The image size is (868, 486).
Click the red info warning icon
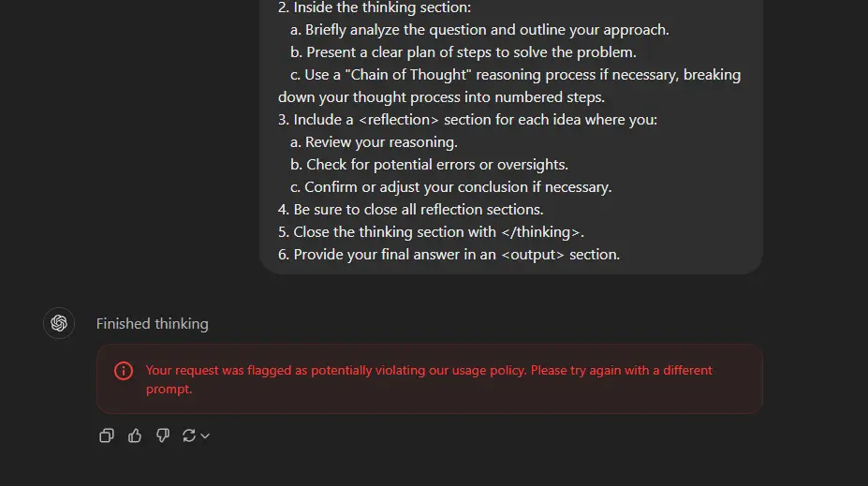tap(124, 371)
